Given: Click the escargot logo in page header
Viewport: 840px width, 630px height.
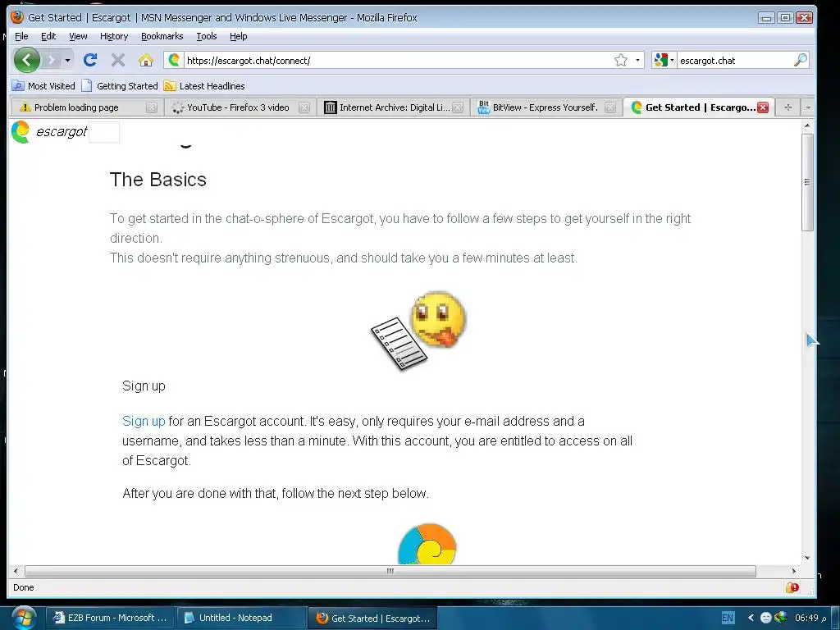Looking at the screenshot, I should tap(49, 132).
